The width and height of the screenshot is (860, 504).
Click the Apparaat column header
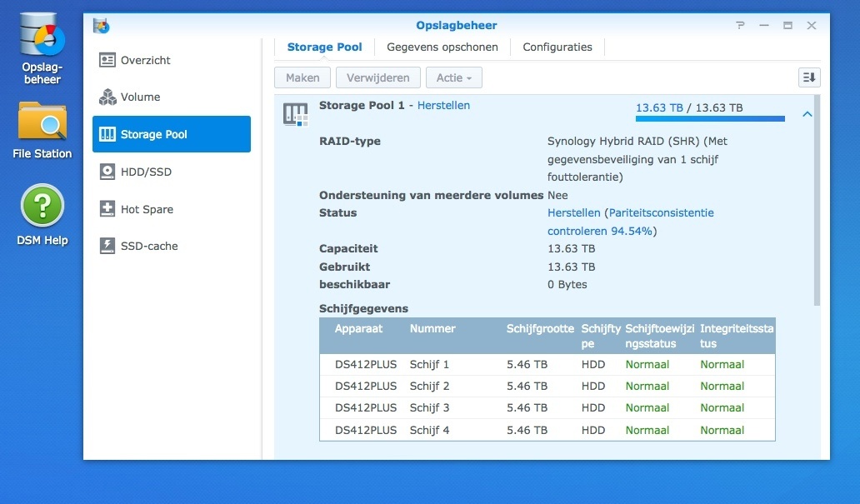click(x=358, y=328)
